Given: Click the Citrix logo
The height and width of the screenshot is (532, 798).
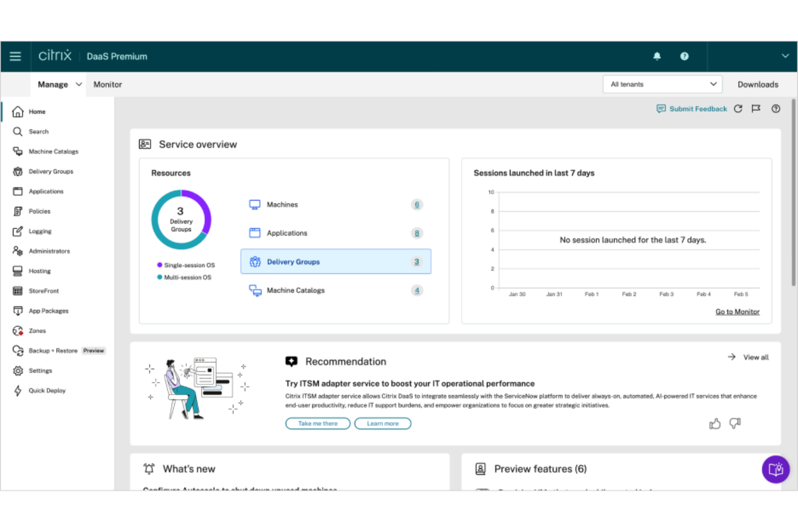Looking at the screenshot, I should tap(55, 56).
